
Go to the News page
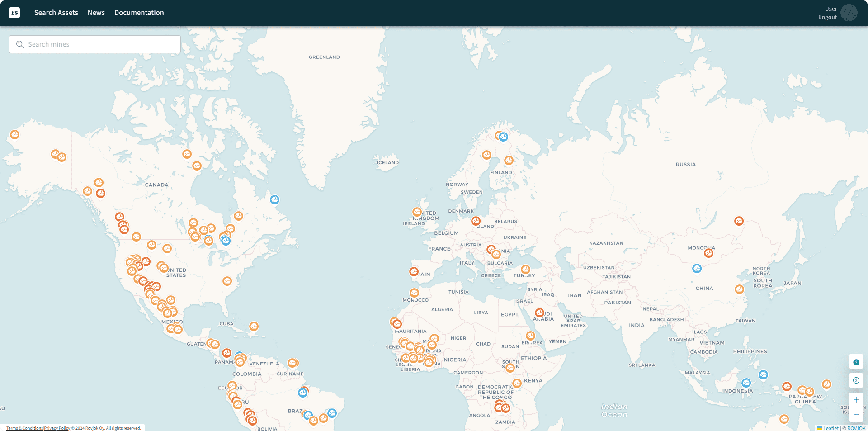click(x=96, y=12)
